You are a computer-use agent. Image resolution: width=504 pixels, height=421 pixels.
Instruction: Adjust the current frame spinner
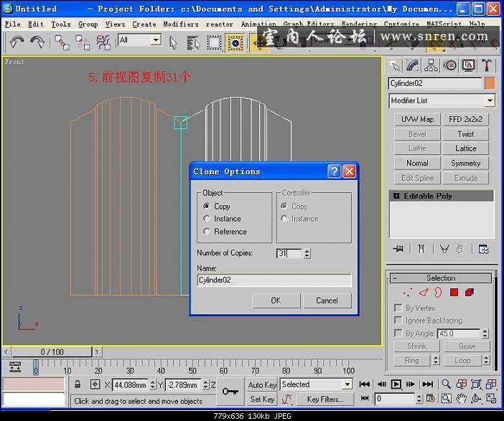[419, 399]
